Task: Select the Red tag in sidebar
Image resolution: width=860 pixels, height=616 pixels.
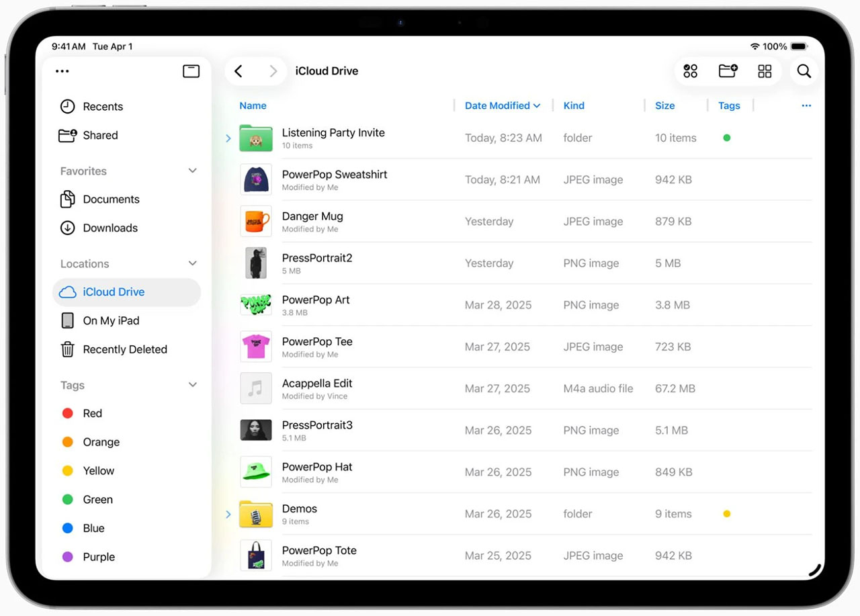Action: coord(92,413)
